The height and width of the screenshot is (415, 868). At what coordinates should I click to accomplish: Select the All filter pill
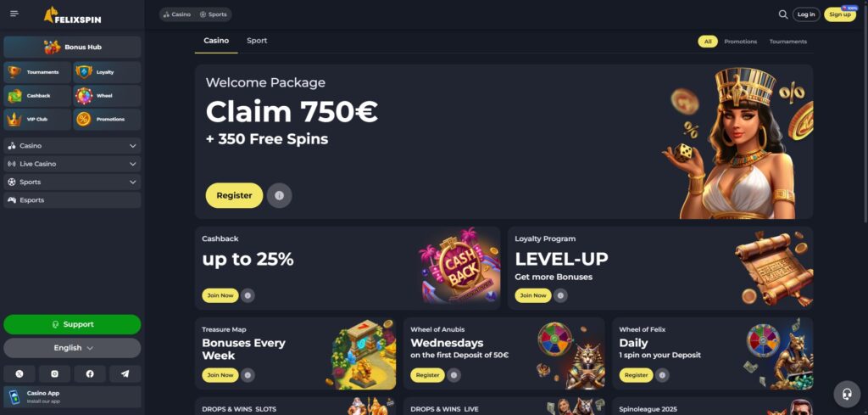(708, 42)
